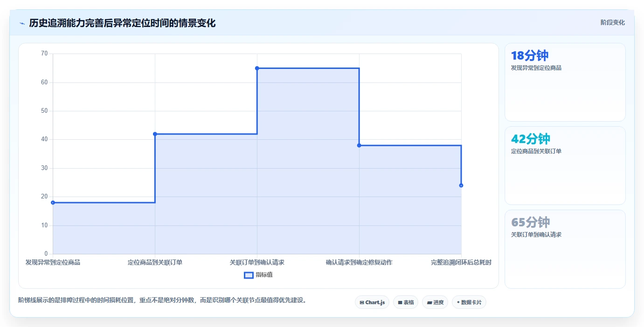Select the 表格 tag chip

coord(406,302)
